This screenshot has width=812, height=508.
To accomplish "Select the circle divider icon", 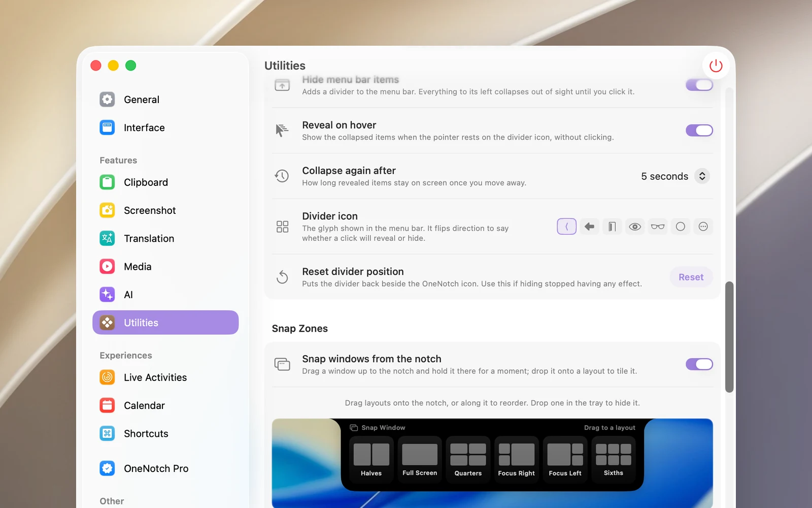I will pos(681,227).
